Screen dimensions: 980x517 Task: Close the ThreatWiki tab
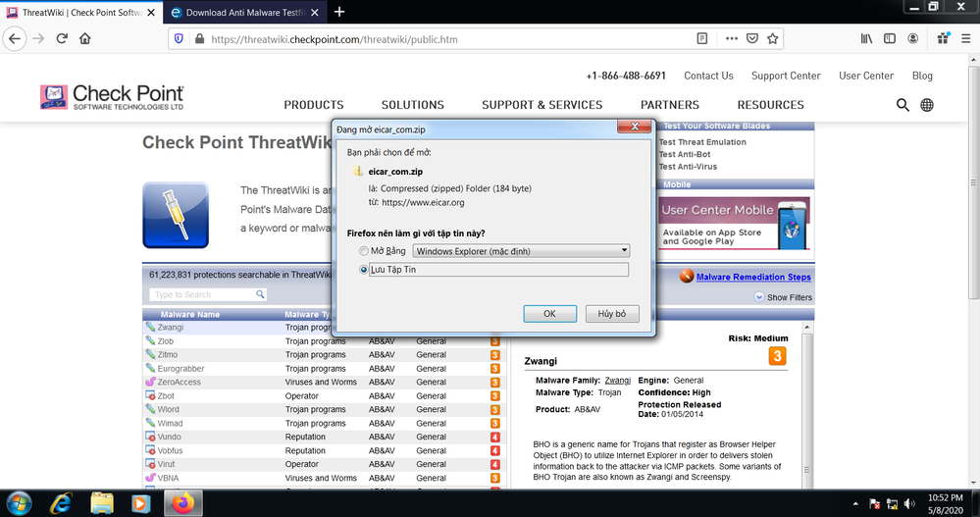pos(151,13)
